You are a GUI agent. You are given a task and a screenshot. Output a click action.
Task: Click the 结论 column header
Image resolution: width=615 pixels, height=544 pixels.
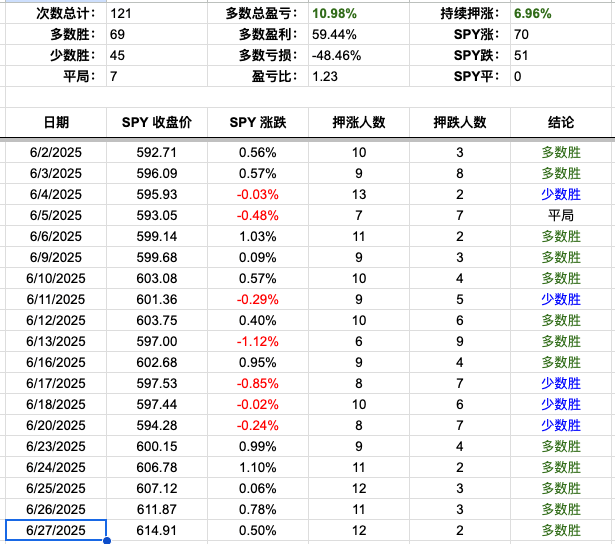(x=561, y=122)
